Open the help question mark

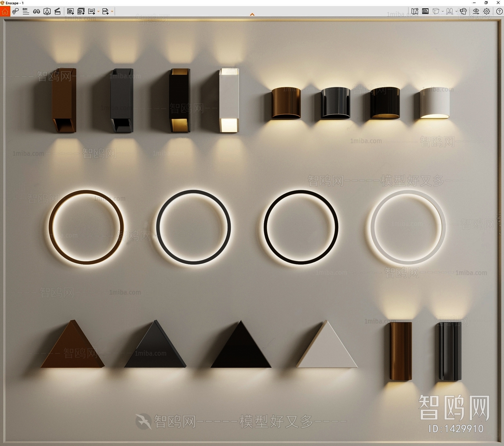tap(499, 12)
